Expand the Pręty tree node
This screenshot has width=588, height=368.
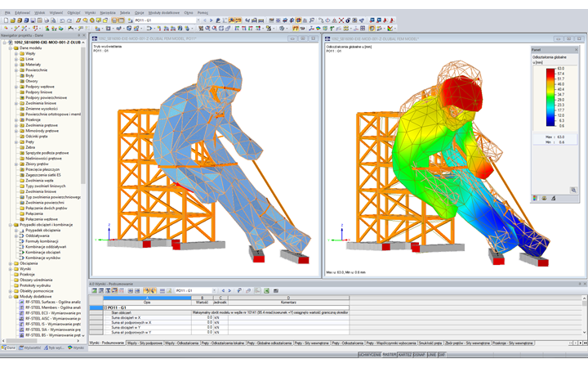16,142
